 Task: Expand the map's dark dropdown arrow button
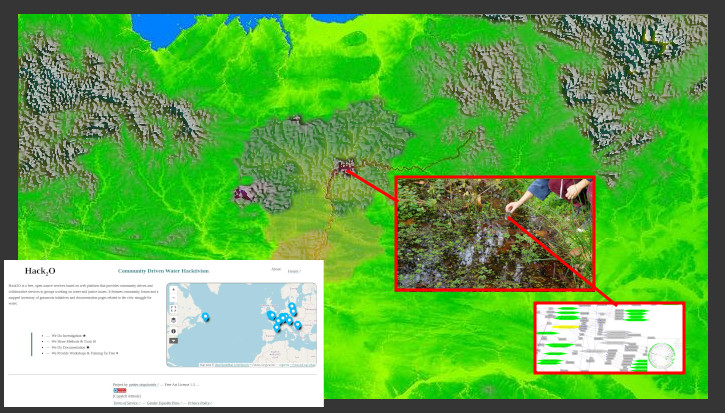[x=173, y=341]
